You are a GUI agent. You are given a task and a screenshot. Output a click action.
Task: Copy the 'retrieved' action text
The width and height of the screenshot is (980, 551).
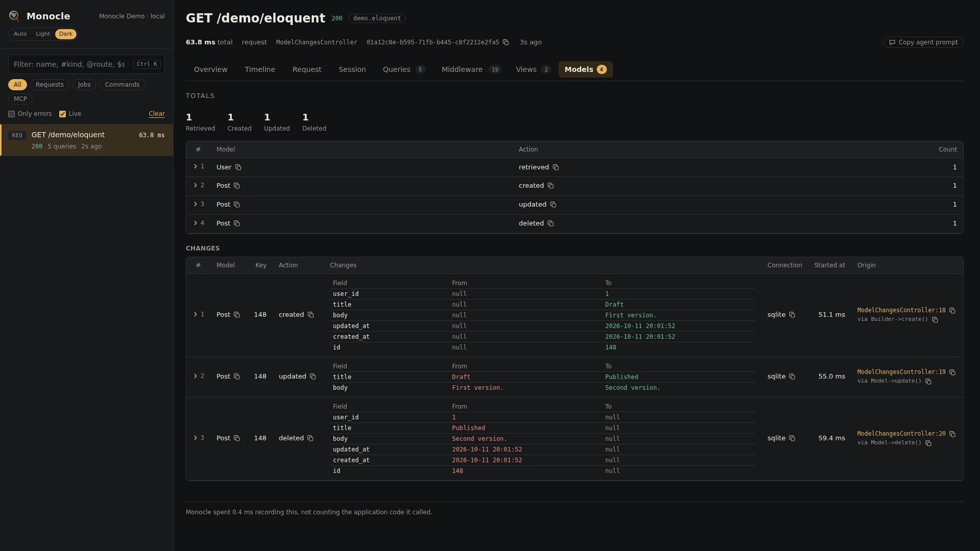[556, 167]
